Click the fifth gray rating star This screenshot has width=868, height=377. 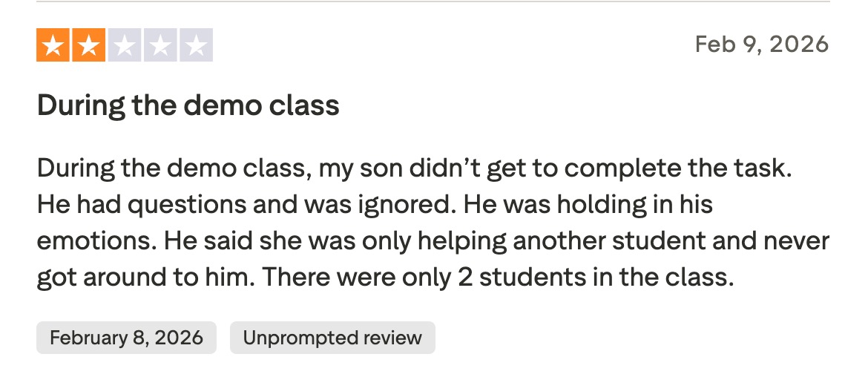click(196, 45)
